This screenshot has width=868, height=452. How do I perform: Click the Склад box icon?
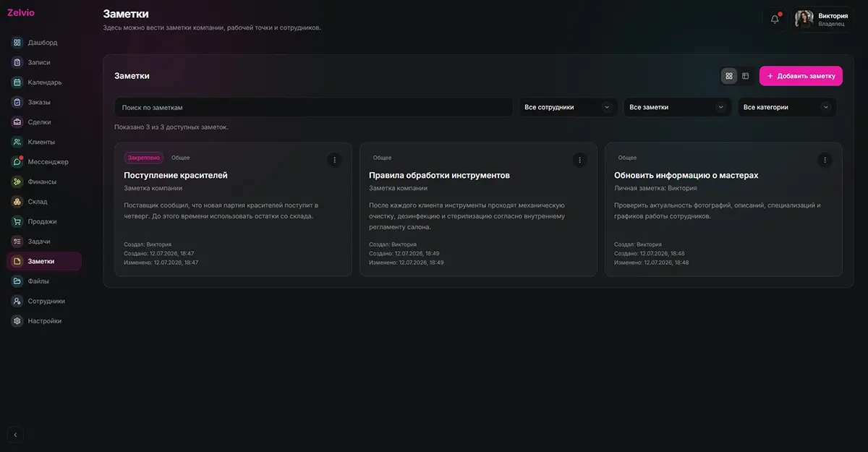[x=17, y=202]
